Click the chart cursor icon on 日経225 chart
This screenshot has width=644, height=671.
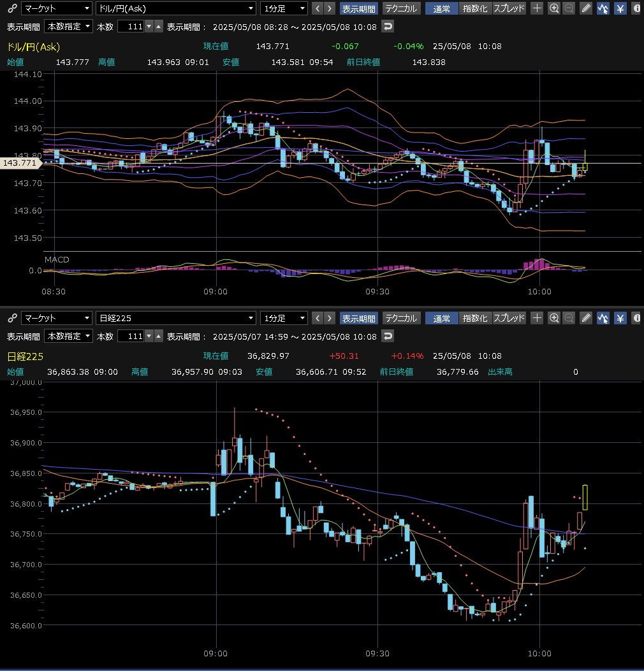click(603, 318)
